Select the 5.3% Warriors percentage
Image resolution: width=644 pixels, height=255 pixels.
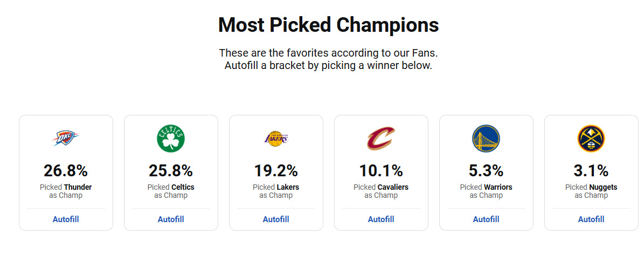tap(486, 171)
